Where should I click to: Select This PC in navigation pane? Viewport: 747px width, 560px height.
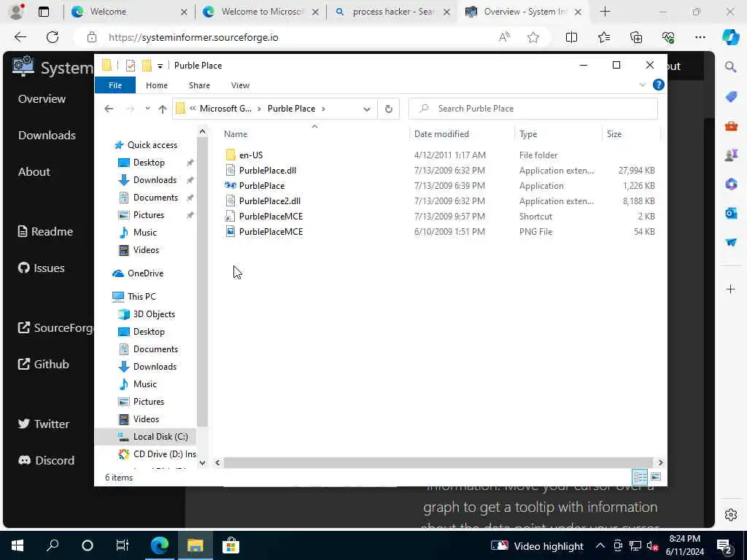click(142, 296)
